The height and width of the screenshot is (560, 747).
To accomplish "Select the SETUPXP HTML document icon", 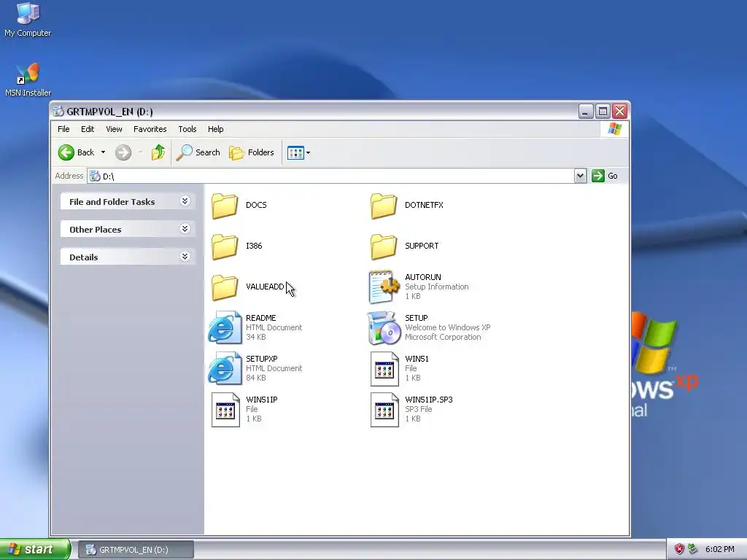I will pyautogui.click(x=225, y=368).
